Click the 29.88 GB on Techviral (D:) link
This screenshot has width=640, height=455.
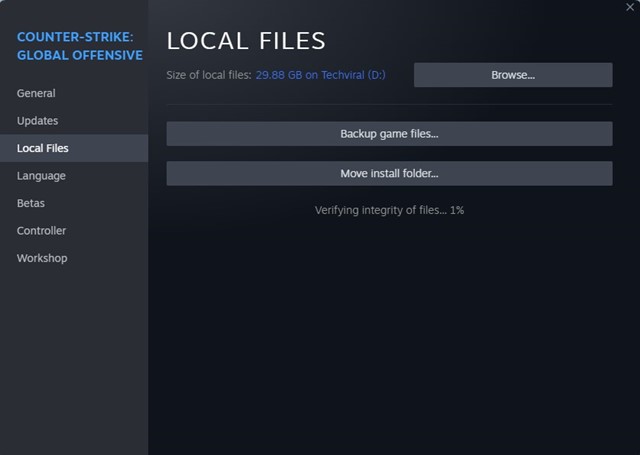pos(320,75)
